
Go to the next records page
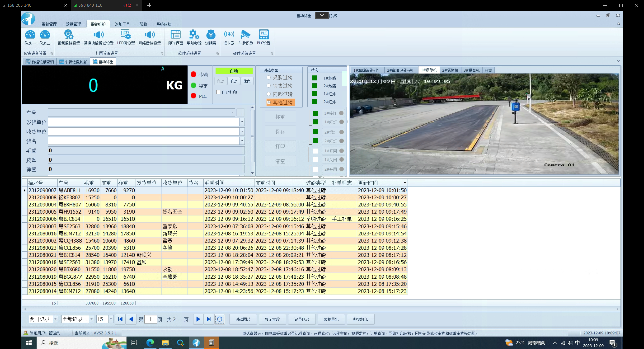[x=198, y=319]
